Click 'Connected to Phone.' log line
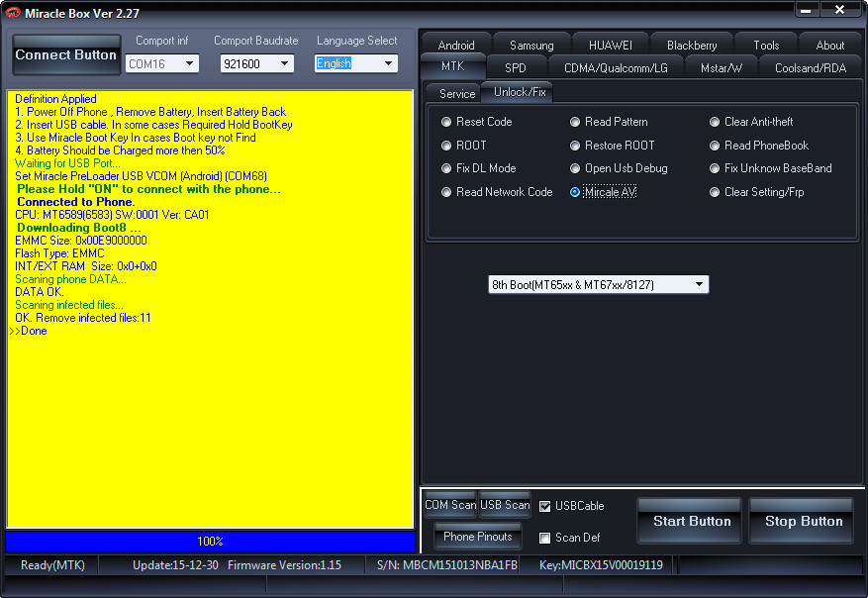868x598 pixels. point(76,202)
